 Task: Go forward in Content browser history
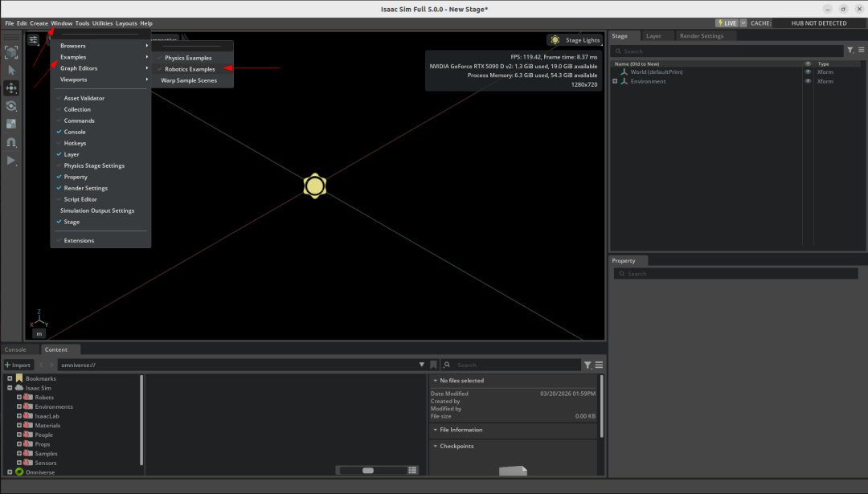(51, 365)
